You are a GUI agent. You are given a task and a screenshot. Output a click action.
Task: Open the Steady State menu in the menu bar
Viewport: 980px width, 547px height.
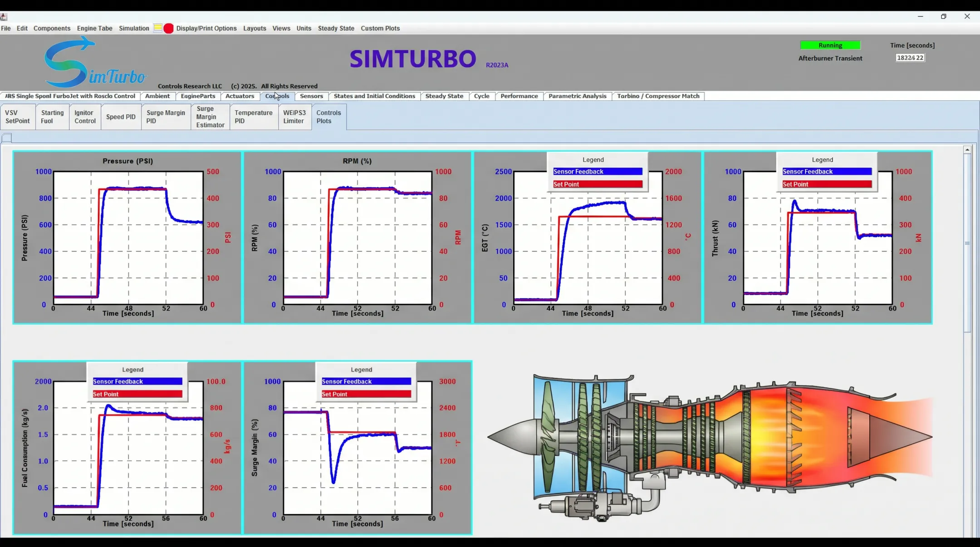click(x=336, y=28)
